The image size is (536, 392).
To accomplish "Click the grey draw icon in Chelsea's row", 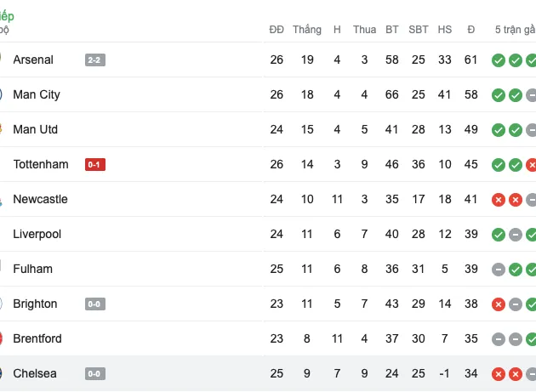I will 532,374.
